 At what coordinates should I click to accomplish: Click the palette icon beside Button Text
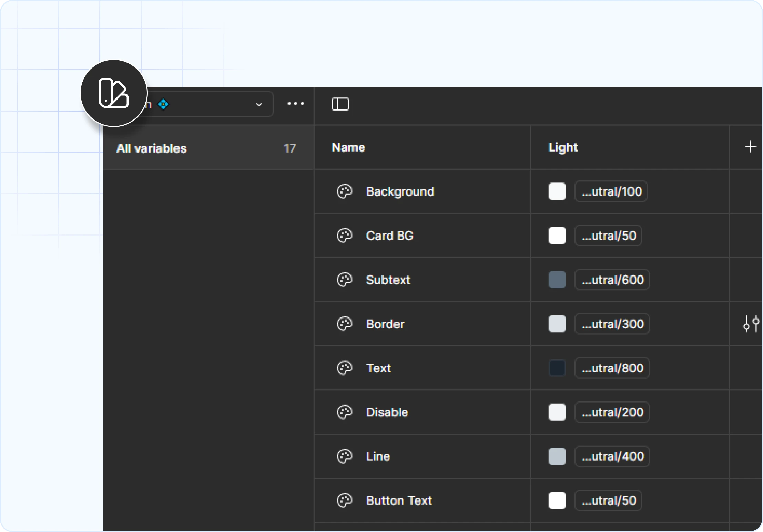[344, 500]
